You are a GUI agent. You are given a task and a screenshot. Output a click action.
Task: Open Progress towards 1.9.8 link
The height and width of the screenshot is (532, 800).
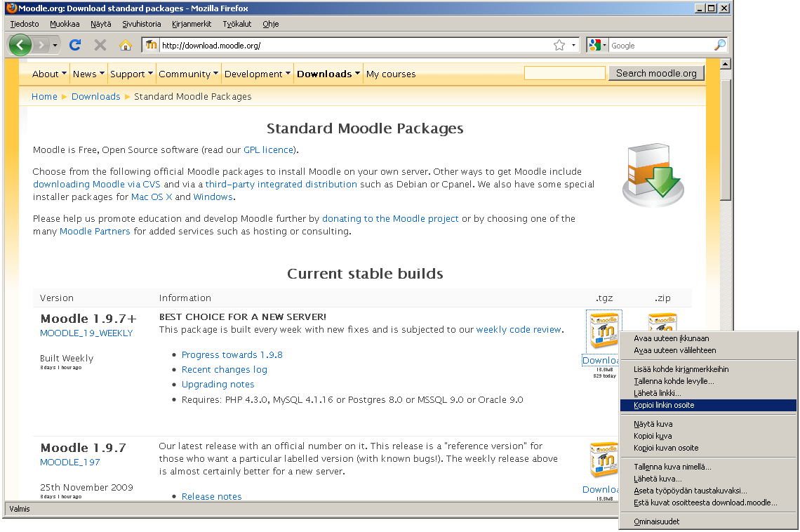232,355
